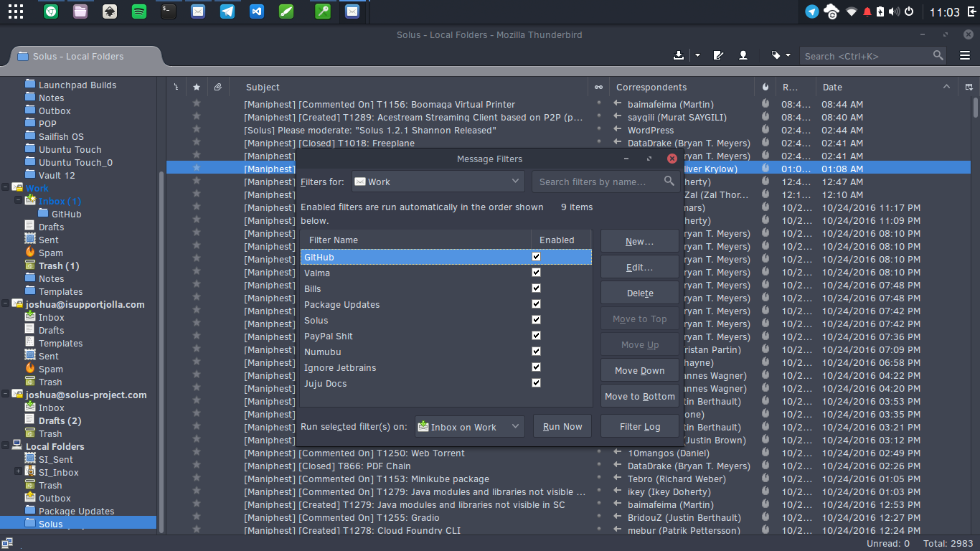
Task: Toggle the Solus filter enabled checkbox
Action: pyautogui.click(x=536, y=320)
